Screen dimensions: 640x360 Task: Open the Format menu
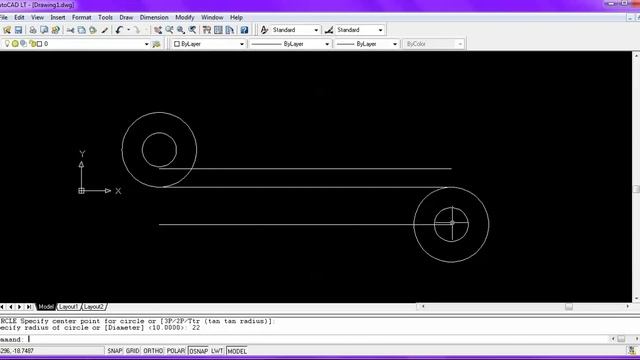point(82,18)
